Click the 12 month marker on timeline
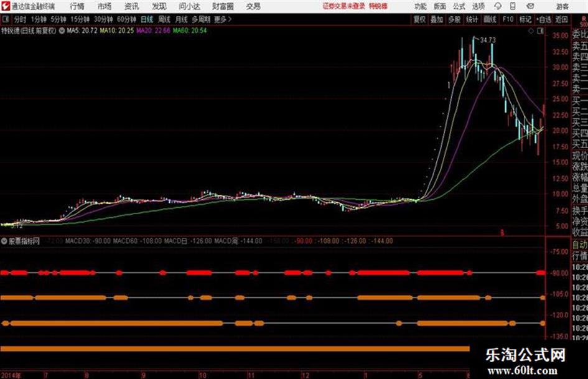 (x=306, y=375)
